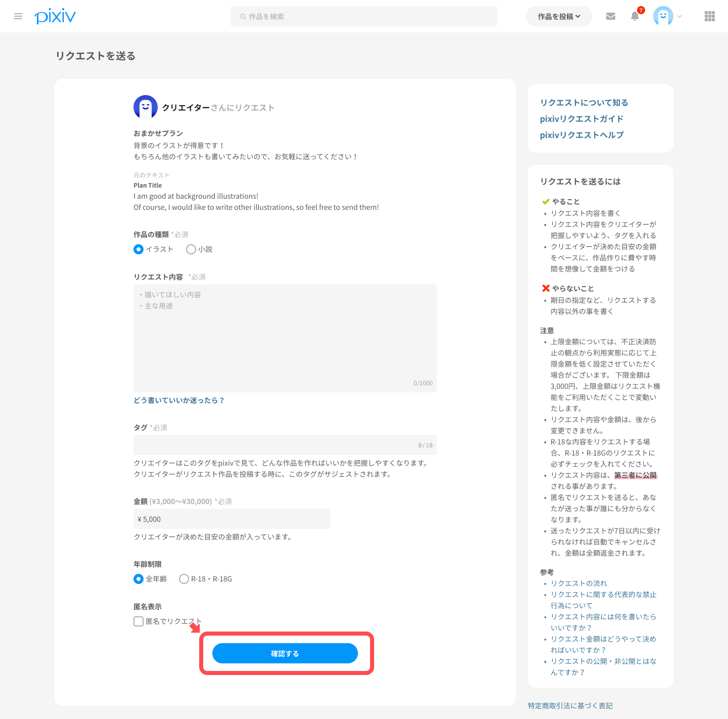Expand the 作品を投稿 dropdown
The image size is (728, 719).
(559, 16)
